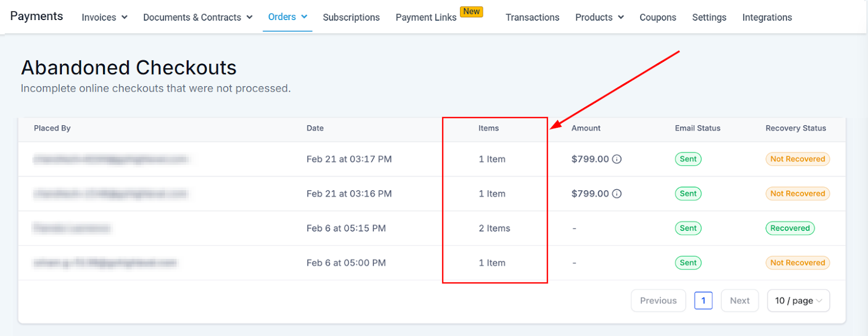
Task: Click the Abandoned Checkouts heading
Action: click(129, 68)
